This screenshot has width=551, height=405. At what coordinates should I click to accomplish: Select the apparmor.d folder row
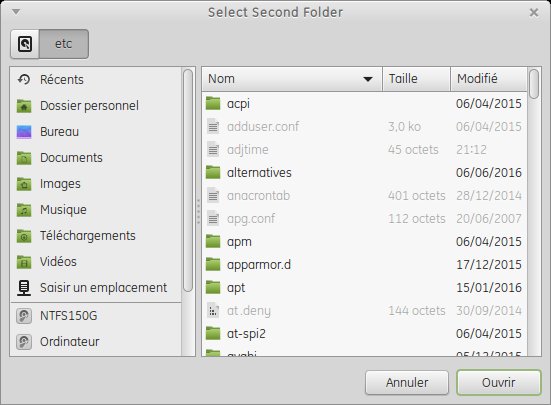click(x=364, y=264)
